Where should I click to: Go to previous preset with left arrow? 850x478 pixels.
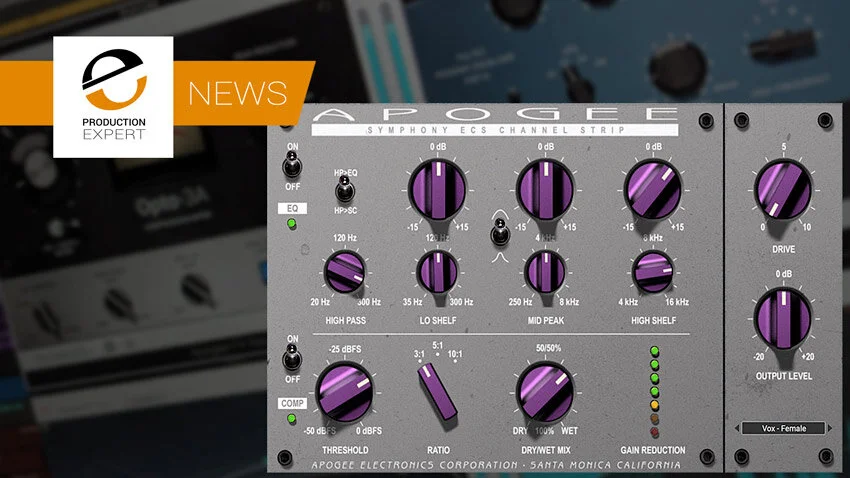[737, 428]
